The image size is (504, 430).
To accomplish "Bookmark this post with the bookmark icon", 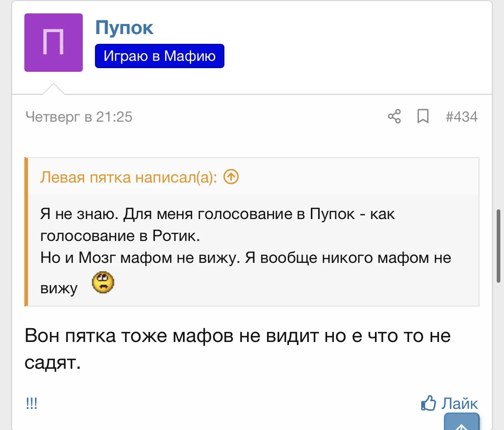I will click(x=423, y=116).
